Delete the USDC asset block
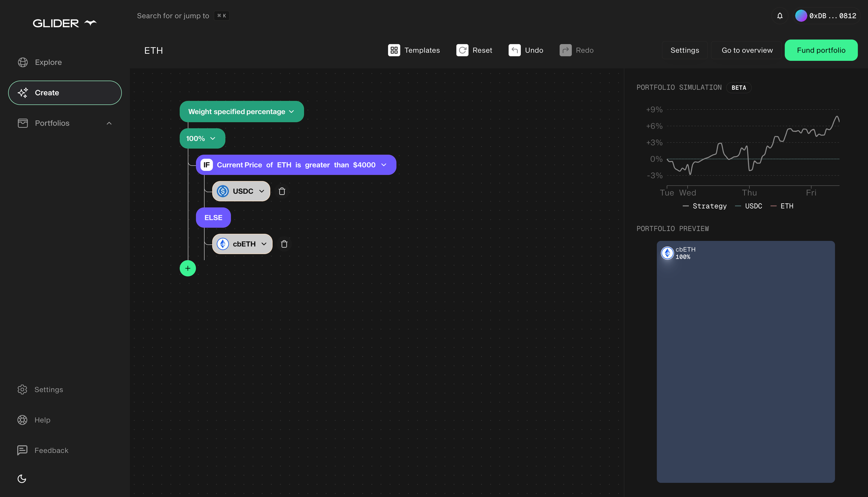868x497 pixels. (x=282, y=191)
